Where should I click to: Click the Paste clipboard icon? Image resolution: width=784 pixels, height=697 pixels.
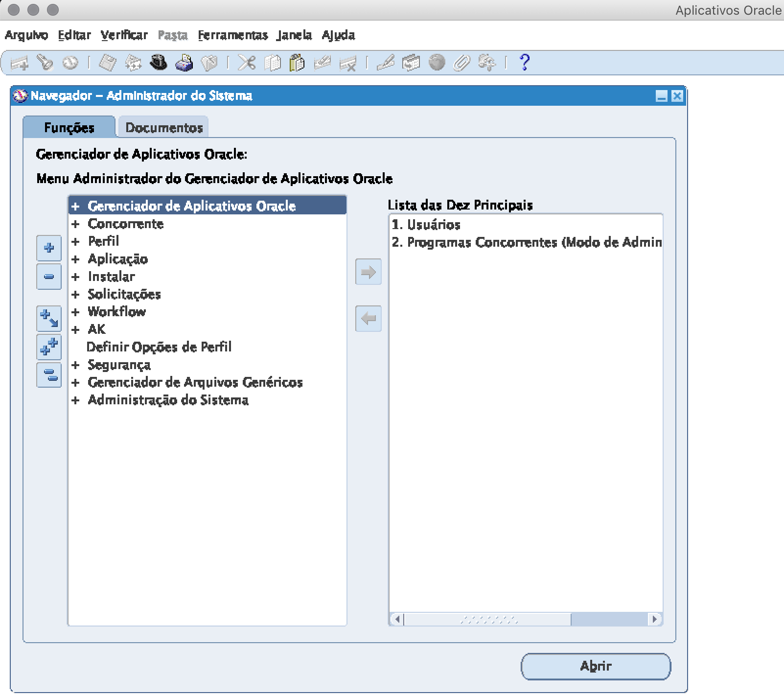[297, 63]
